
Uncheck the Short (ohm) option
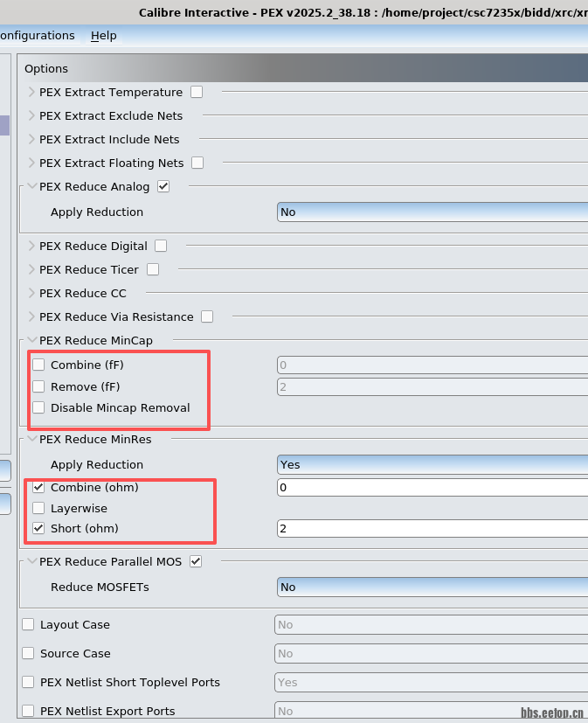[38, 528]
